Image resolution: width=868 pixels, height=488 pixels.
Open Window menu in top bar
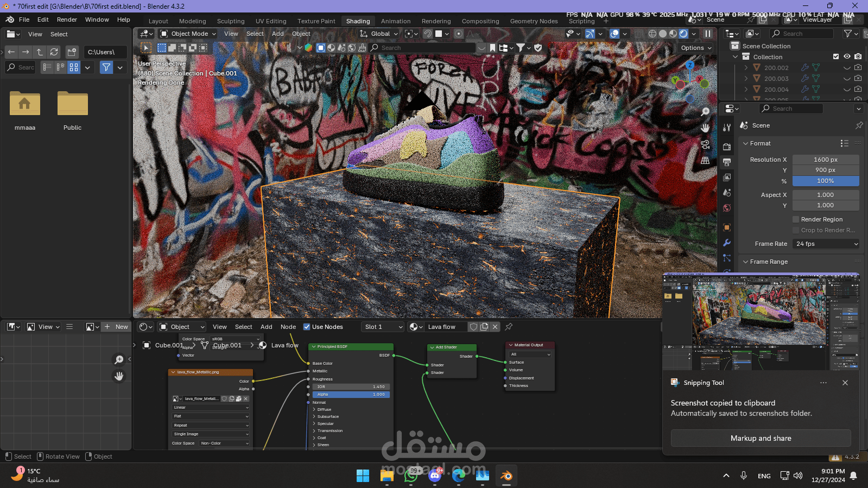point(97,20)
